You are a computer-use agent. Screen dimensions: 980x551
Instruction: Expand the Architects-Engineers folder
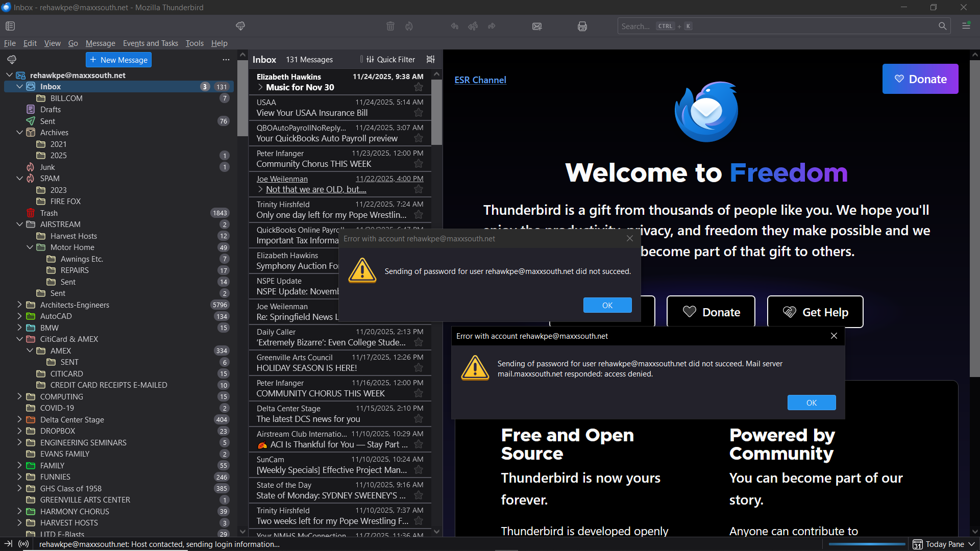[x=19, y=305]
